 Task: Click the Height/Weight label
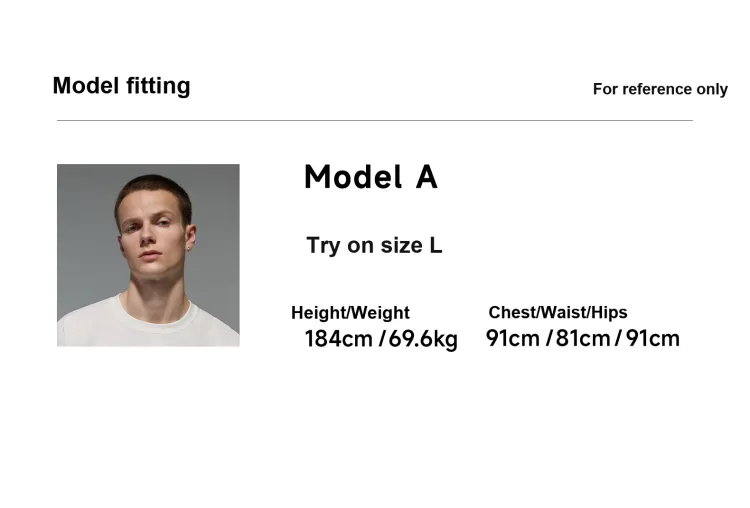pos(350,313)
